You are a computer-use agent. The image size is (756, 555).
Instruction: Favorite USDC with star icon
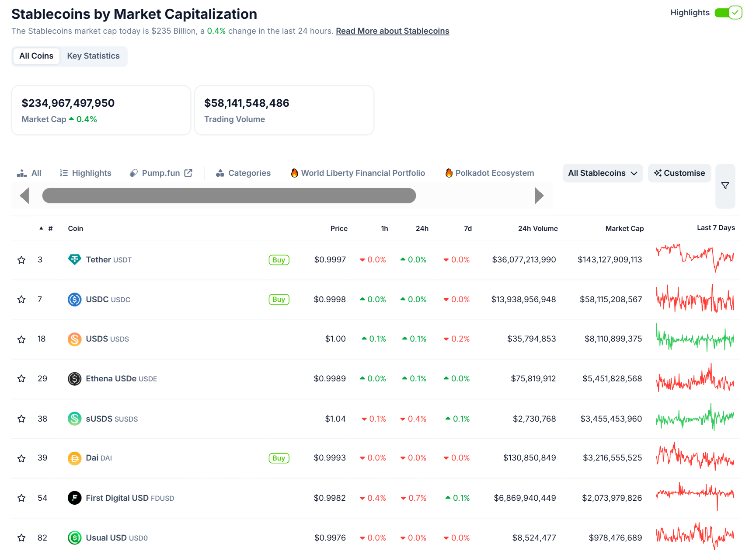click(21, 300)
